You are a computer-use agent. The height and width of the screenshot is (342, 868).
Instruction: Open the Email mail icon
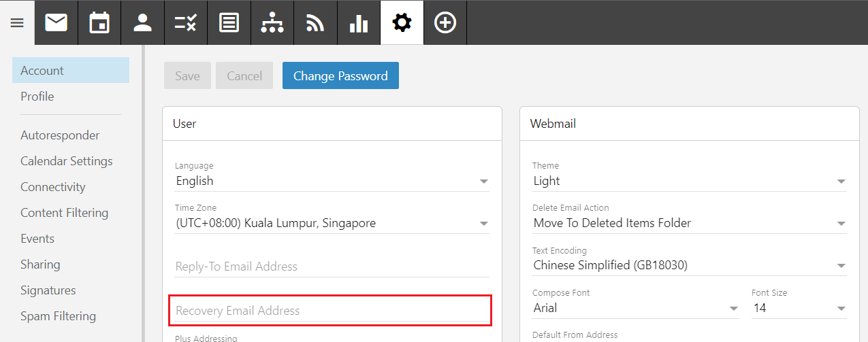(x=57, y=23)
